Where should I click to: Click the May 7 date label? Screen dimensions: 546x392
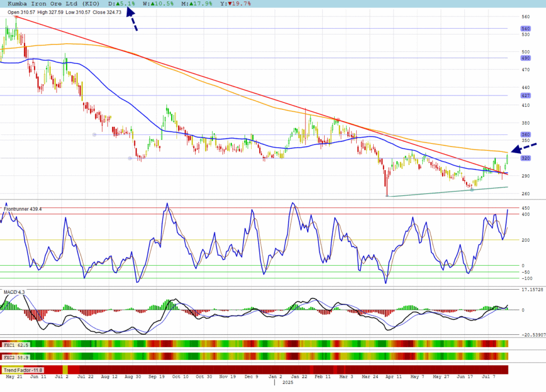pyautogui.click(x=417, y=377)
